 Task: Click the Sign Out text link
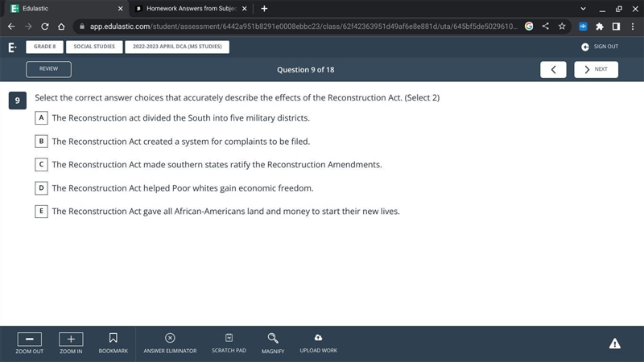(x=606, y=47)
